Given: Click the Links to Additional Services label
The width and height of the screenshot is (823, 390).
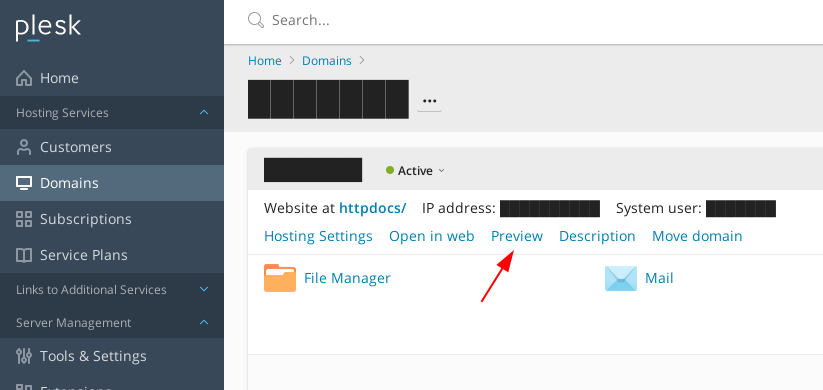Looking at the screenshot, I should 91,290.
